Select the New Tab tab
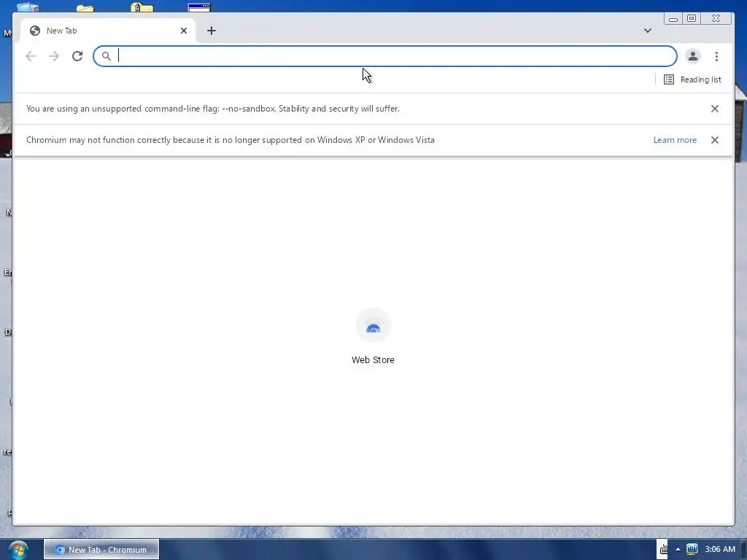 (x=108, y=31)
